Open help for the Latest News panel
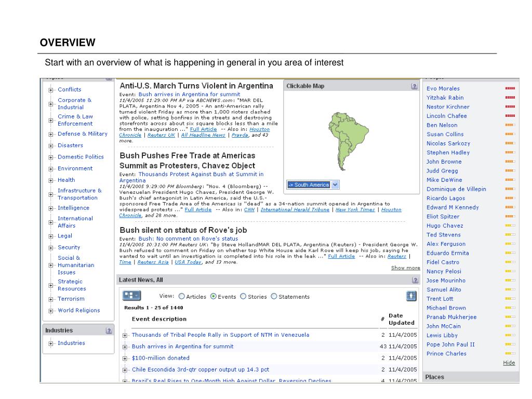Image resolution: width=532 pixels, height=399 pixels. tap(415, 280)
